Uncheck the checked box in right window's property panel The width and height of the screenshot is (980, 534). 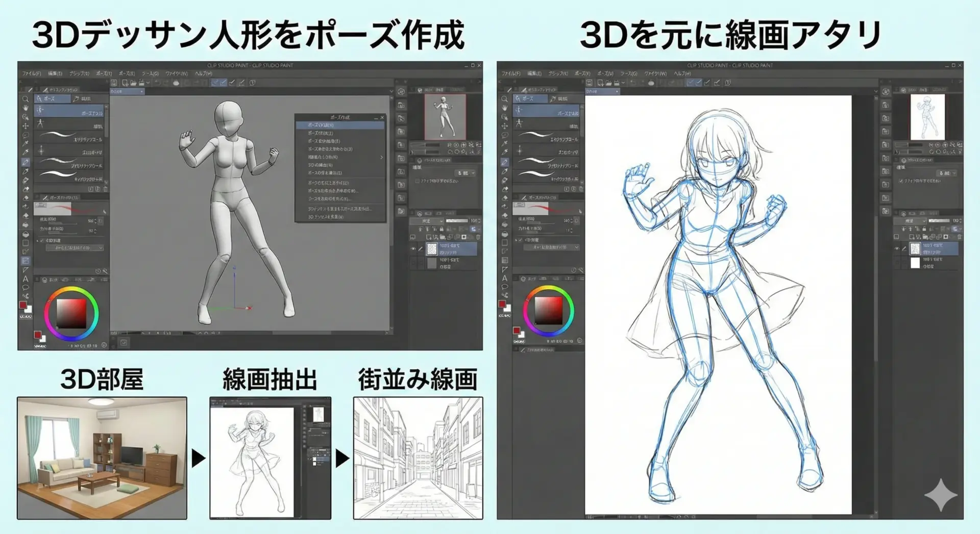901,181
